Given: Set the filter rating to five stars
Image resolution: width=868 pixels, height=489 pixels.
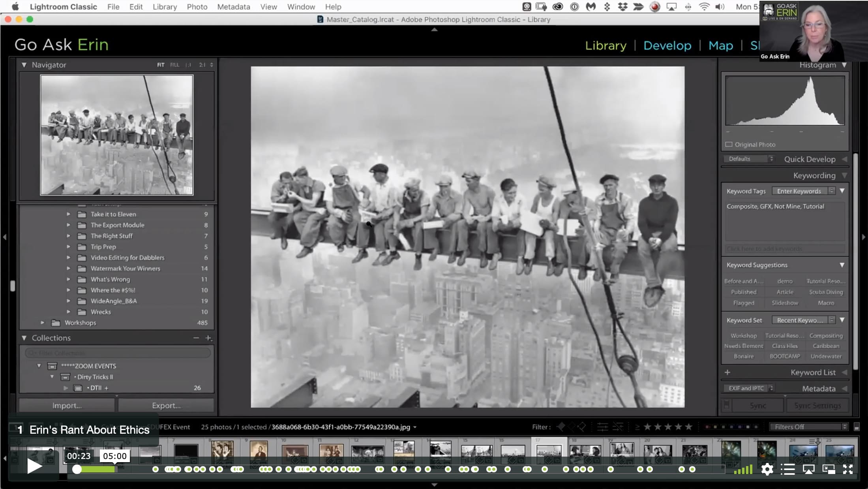Looking at the screenshot, I should pyautogui.click(x=689, y=427).
